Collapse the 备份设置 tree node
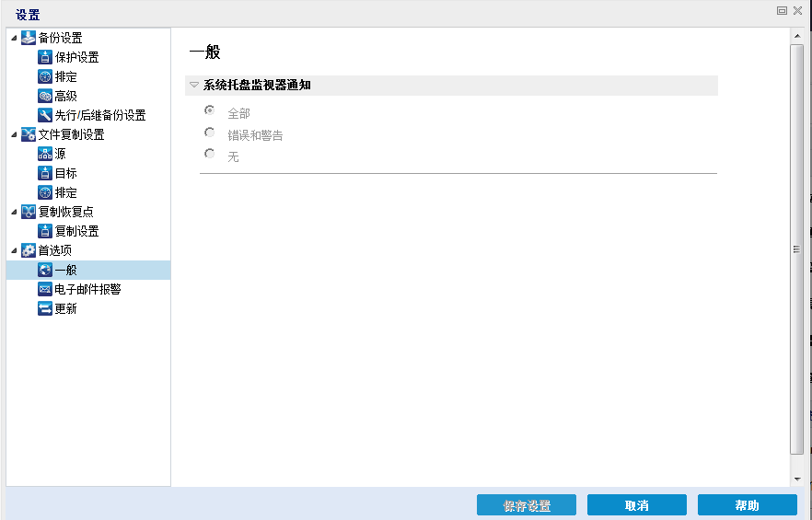This screenshot has width=812, height=520. pos(14,38)
